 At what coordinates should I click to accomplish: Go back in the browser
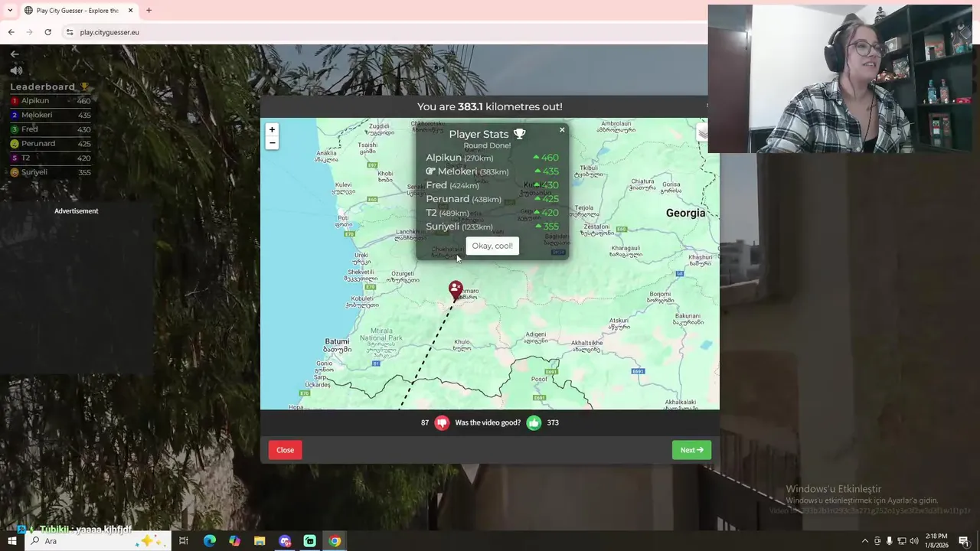click(x=11, y=32)
